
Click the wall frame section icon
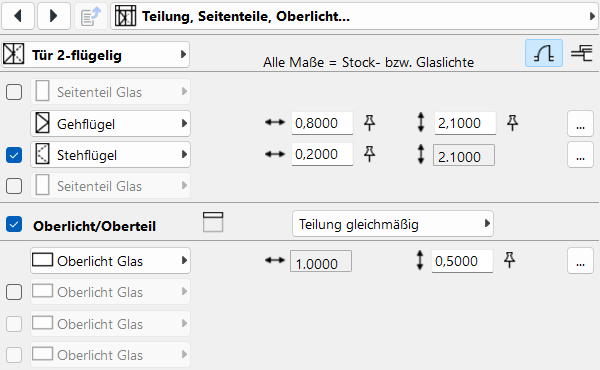[x=582, y=53]
